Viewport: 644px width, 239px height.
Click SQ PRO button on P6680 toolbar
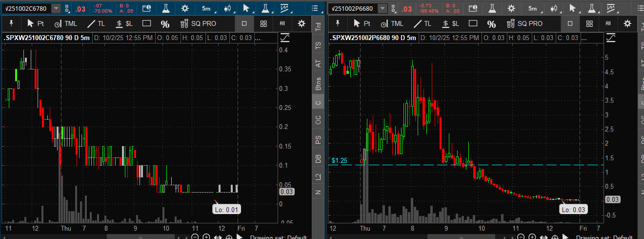point(524,23)
